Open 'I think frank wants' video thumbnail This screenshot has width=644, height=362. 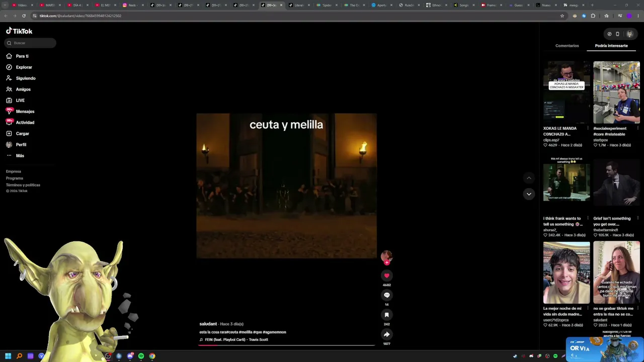coord(567,183)
